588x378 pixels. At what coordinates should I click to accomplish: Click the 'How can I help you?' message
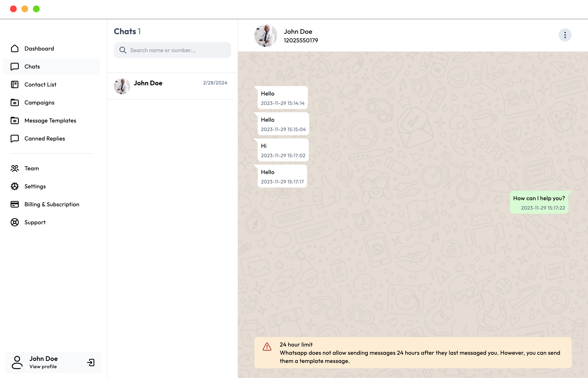pos(539,198)
